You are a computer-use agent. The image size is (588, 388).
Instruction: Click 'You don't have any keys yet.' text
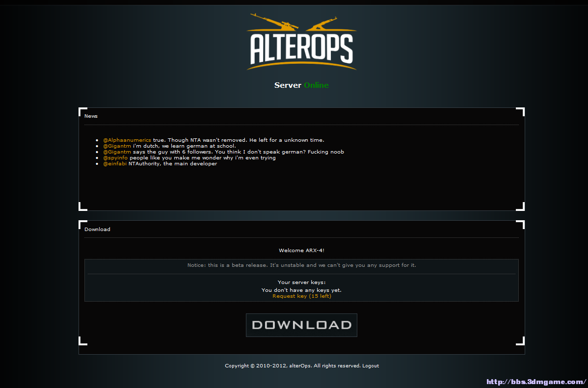[301, 290]
